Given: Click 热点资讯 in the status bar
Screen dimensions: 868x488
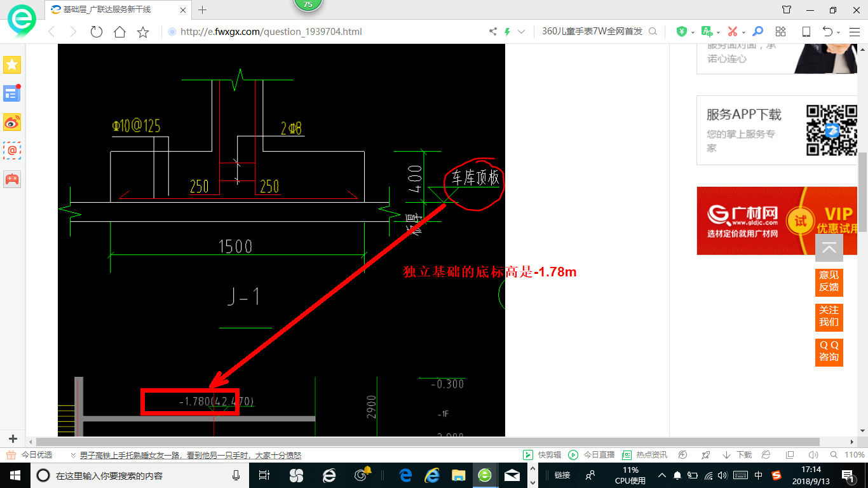Looking at the screenshot, I should click(644, 455).
